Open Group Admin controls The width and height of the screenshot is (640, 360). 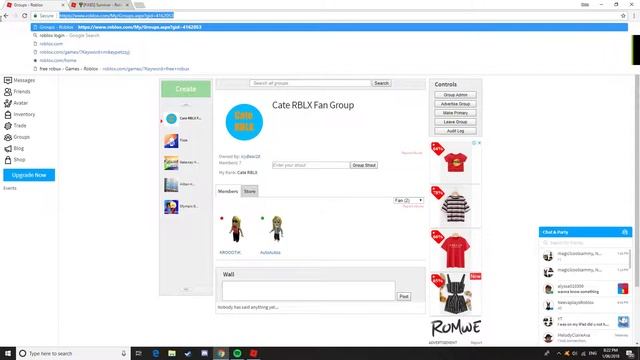[455, 95]
